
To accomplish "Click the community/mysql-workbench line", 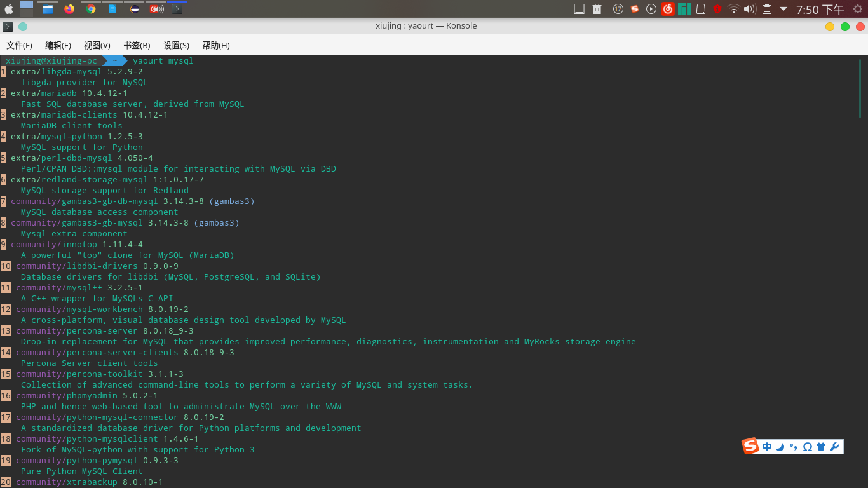I will [102, 309].
